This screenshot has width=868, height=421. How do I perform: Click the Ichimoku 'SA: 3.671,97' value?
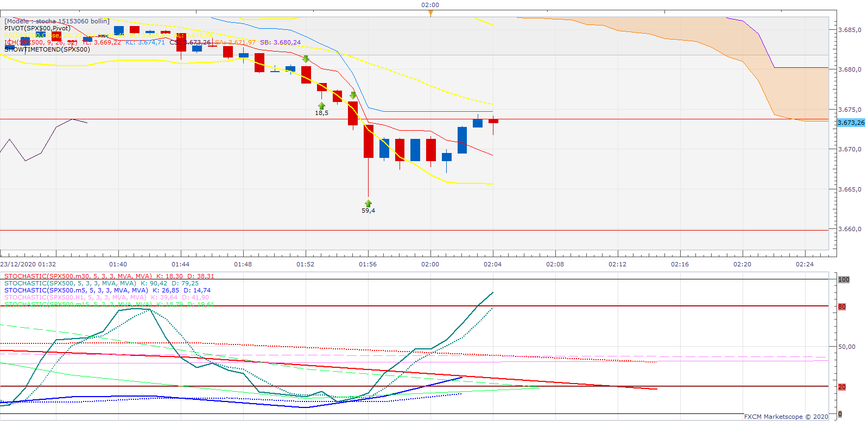235,42
